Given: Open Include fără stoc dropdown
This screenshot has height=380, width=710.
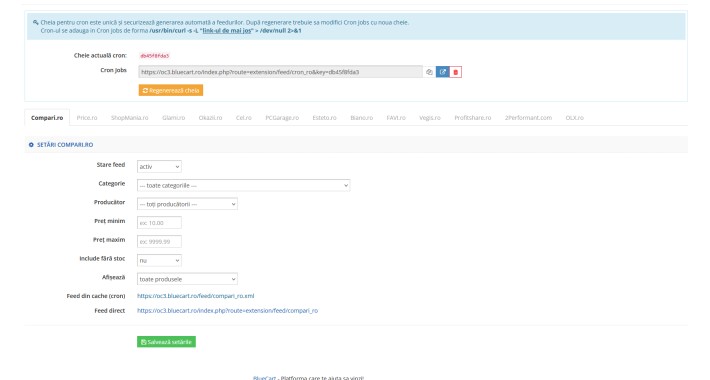Looking at the screenshot, I should click(159, 260).
